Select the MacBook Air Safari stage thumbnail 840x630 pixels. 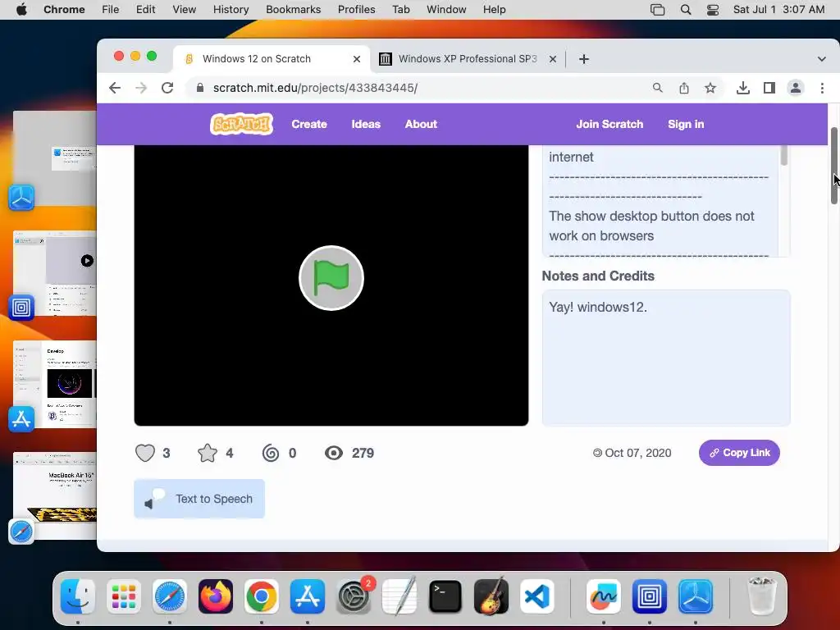55,495
